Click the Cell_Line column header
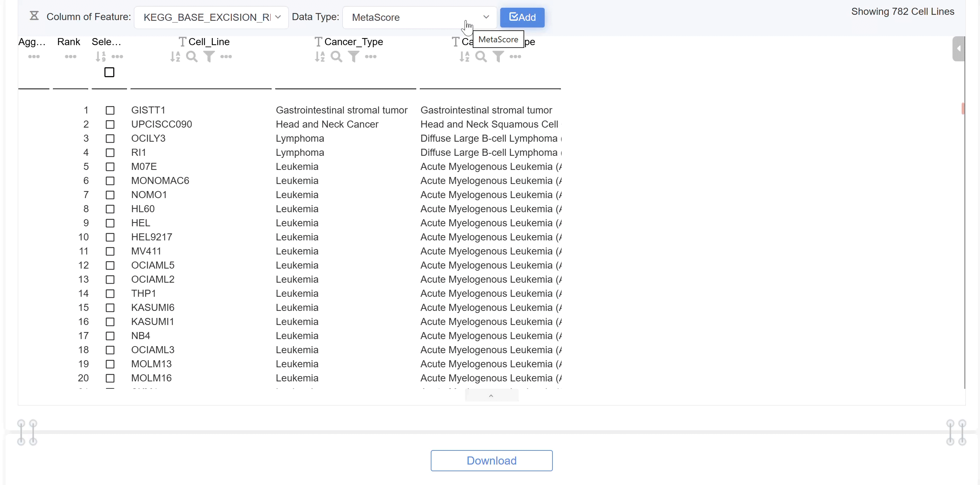The width and height of the screenshot is (980, 485). [209, 42]
